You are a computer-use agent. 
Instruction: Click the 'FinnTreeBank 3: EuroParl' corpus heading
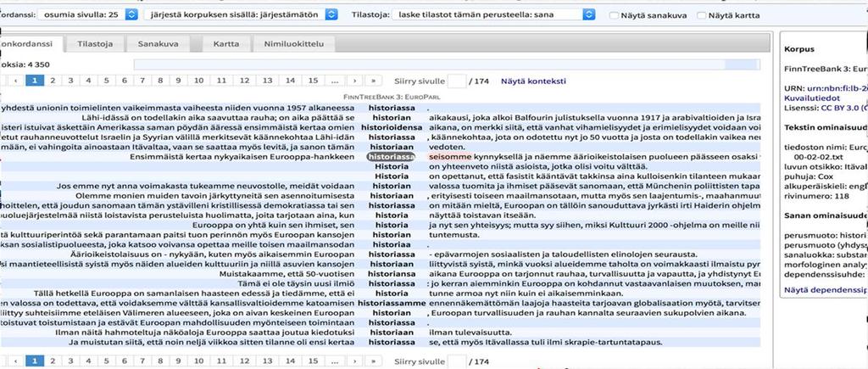pos(392,97)
